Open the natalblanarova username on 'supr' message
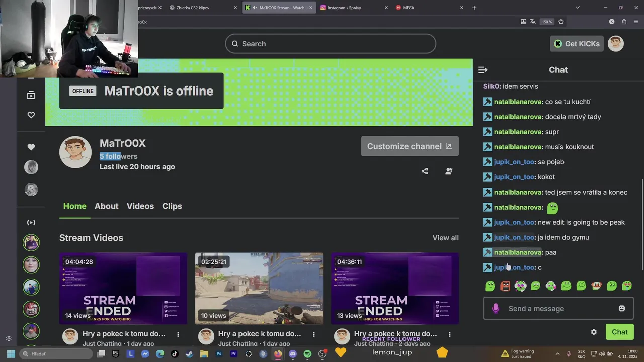 [518, 132]
